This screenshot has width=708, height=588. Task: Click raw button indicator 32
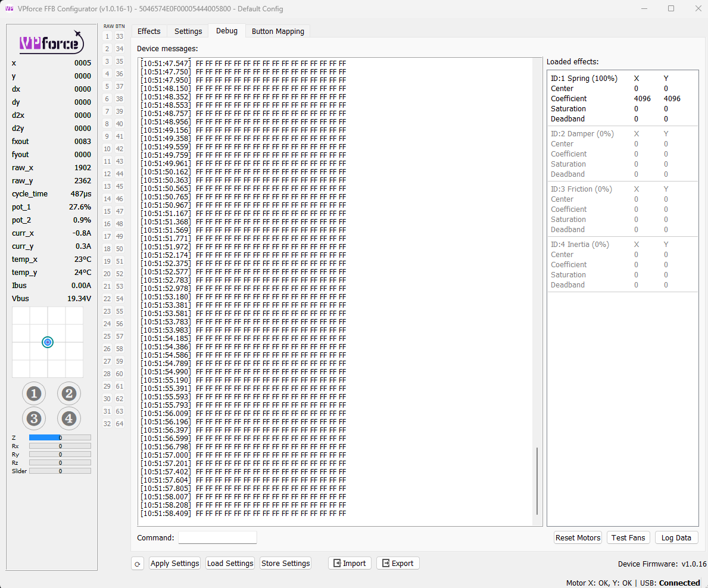(x=107, y=424)
